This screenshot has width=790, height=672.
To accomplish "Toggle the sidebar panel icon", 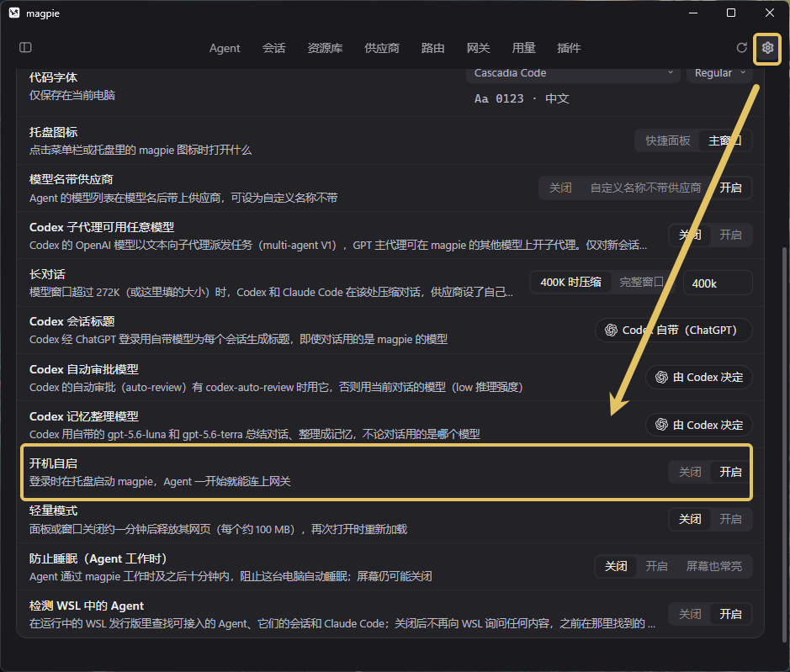I will point(25,47).
